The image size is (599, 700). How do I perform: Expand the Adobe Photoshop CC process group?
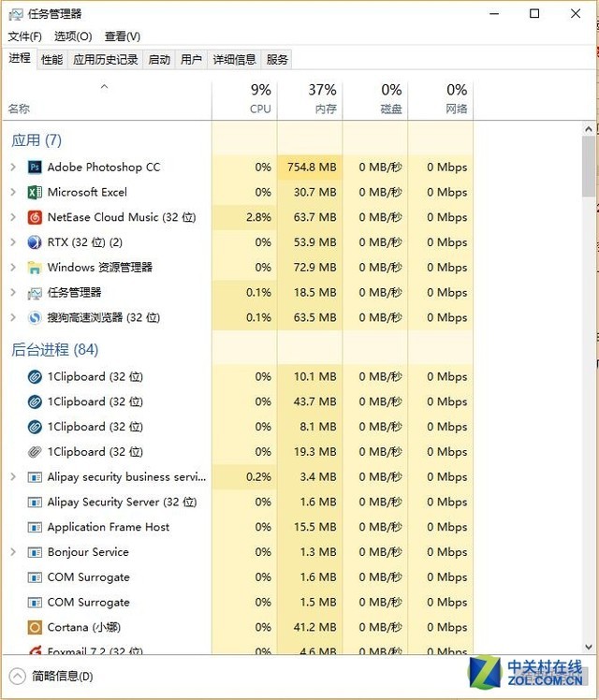13,168
